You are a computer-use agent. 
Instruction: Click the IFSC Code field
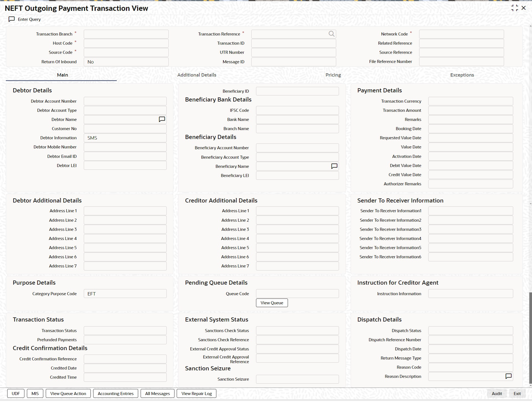tap(297, 110)
